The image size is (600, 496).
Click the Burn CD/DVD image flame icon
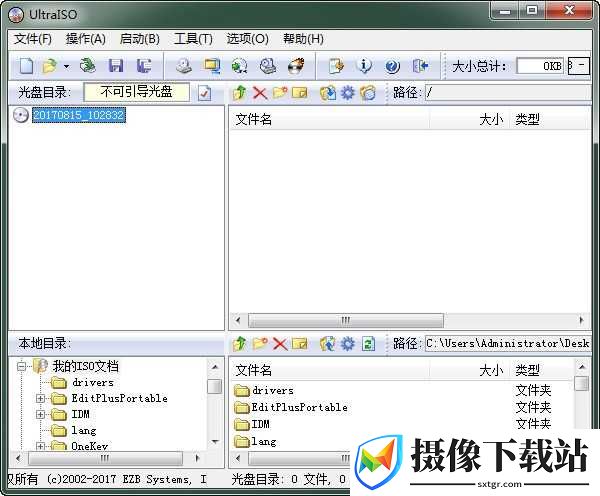[296, 66]
